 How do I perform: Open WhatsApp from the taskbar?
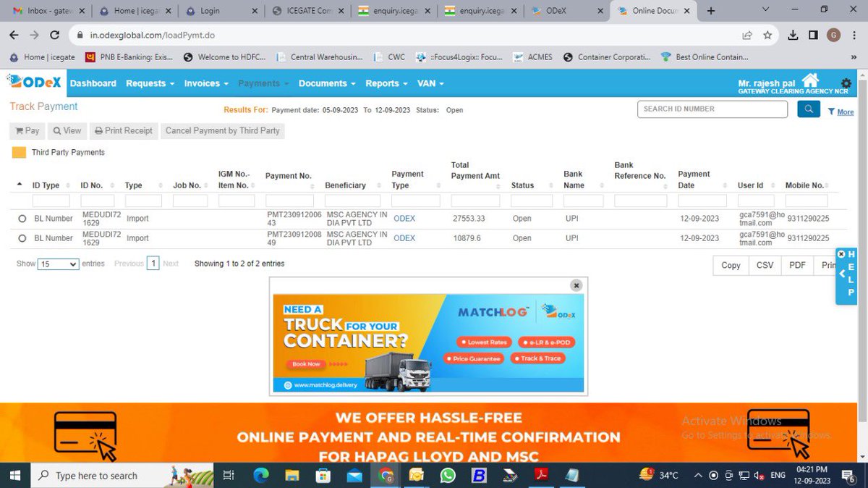[x=448, y=475]
